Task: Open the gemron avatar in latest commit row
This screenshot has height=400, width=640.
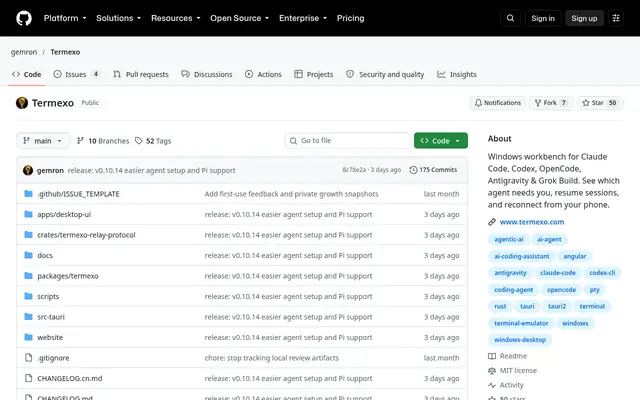Action: 28,170
